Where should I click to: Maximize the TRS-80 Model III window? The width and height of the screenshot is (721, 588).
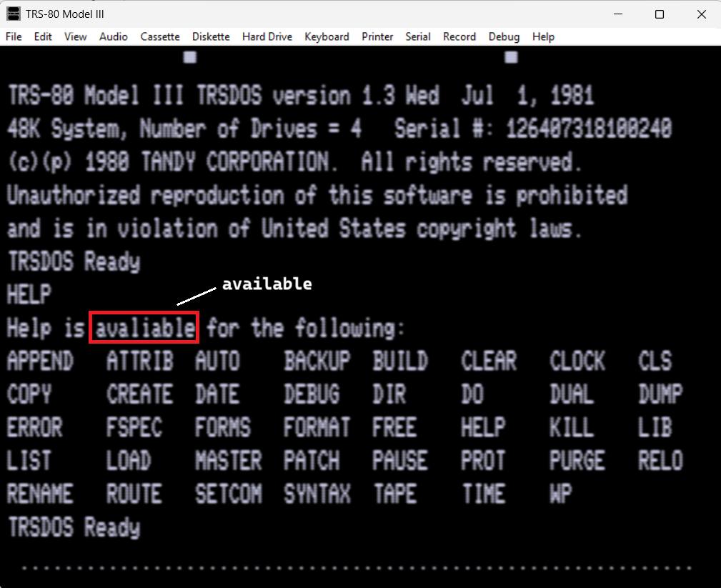pyautogui.click(x=660, y=14)
